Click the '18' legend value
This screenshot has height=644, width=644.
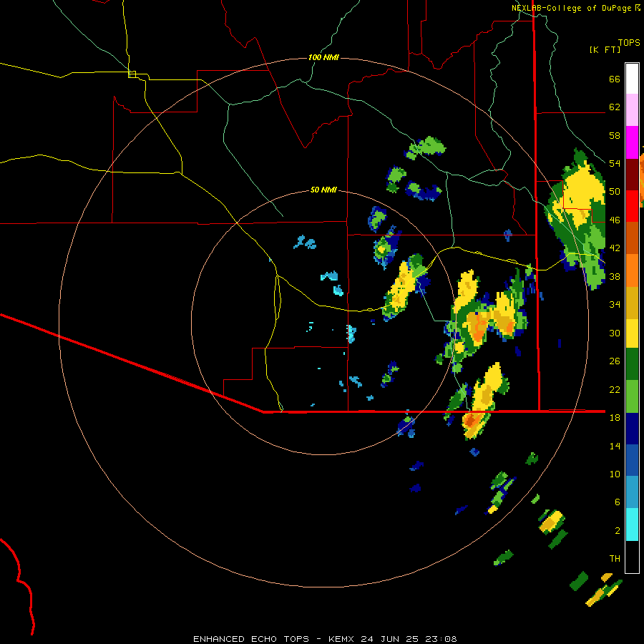click(615, 418)
